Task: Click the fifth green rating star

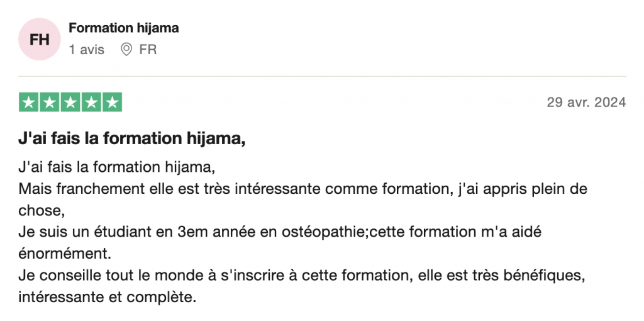Action: 111,102
